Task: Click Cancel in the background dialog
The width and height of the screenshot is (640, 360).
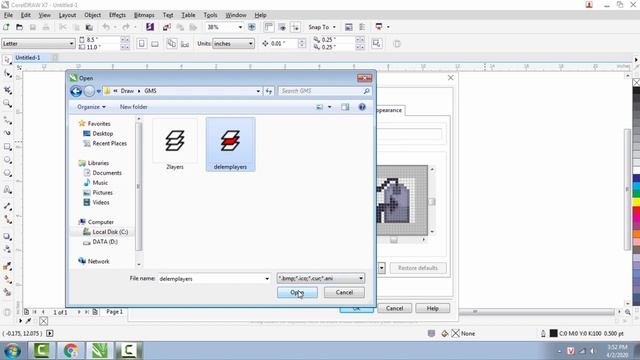Action: point(395,309)
